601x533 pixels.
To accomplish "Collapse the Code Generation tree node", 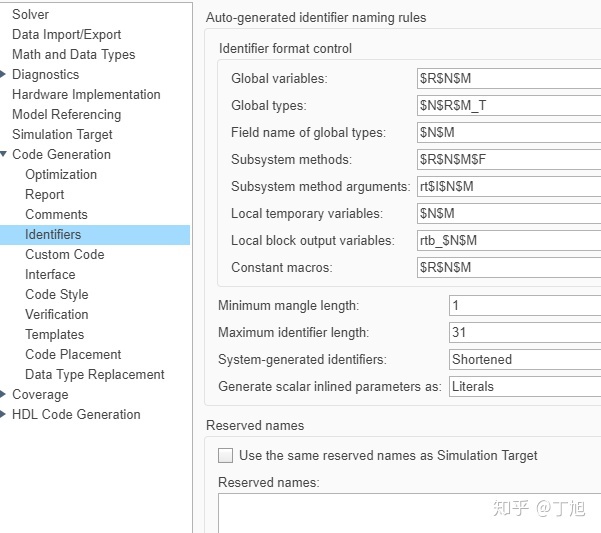I will [x=4, y=155].
